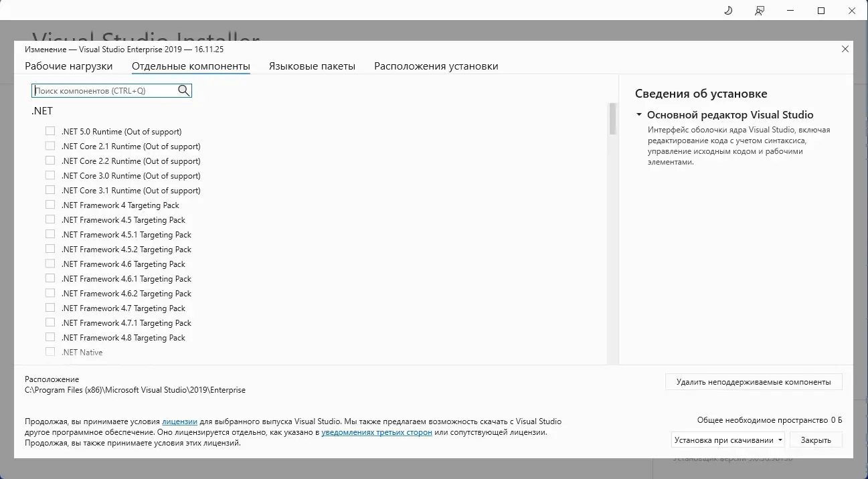Click the 'Закрыть' button

click(x=816, y=440)
